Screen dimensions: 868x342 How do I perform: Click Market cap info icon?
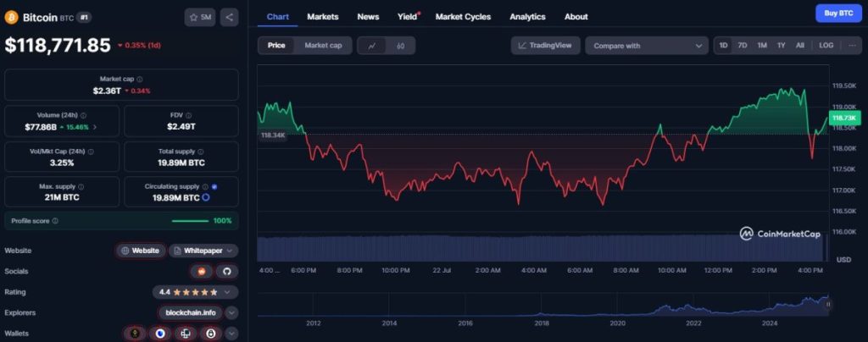(x=140, y=80)
